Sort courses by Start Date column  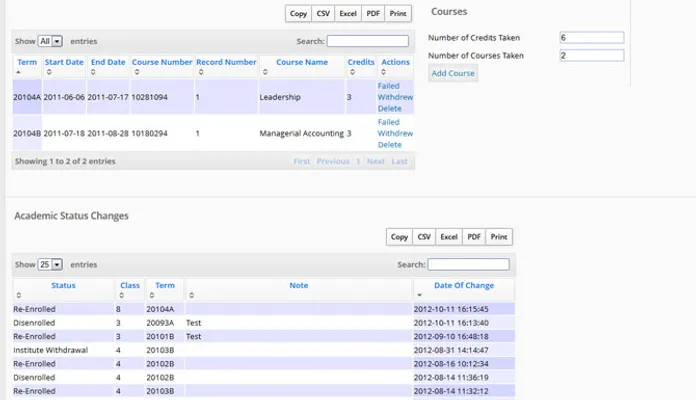click(x=64, y=62)
